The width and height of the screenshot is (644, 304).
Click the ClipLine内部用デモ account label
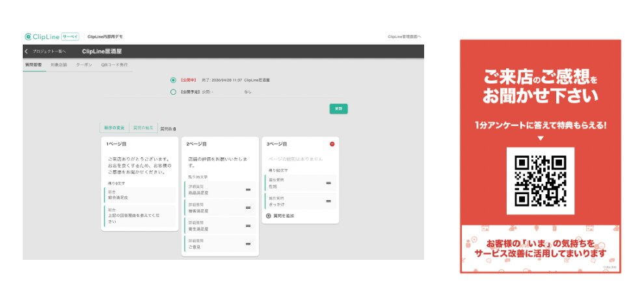click(105, 37)
